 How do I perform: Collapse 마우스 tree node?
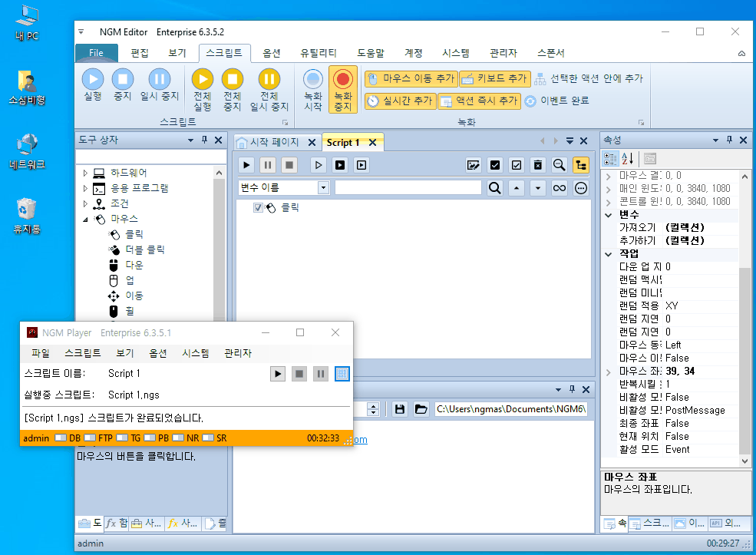(x=85, y=219)
